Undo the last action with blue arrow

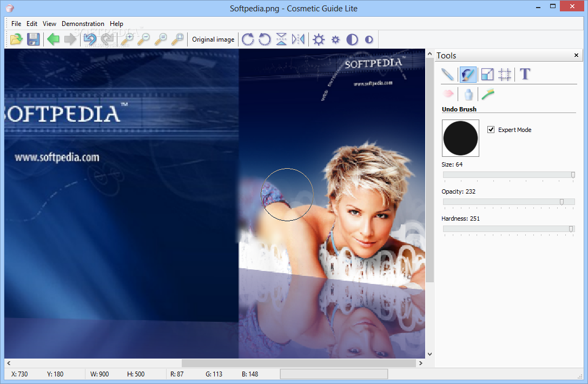90,39
